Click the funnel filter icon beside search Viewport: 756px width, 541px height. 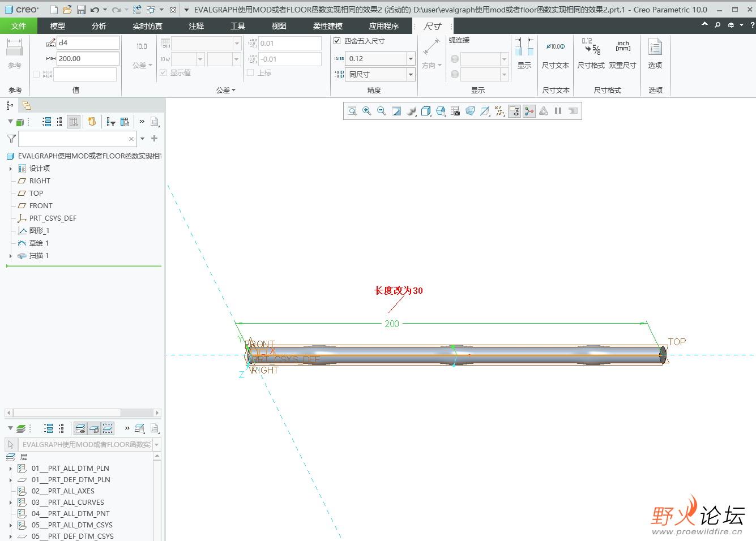coord(11,139)
